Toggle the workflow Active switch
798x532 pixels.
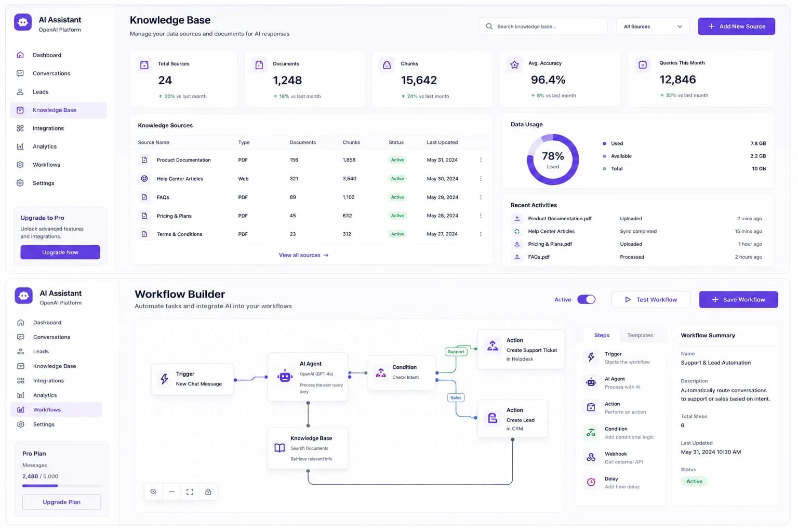(x=587, y=299)
